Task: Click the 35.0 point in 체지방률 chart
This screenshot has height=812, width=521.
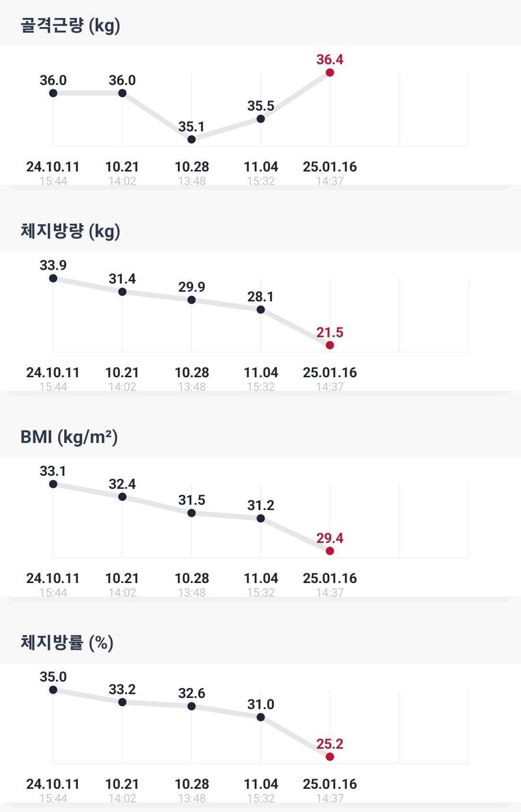Action: [53, 690]
